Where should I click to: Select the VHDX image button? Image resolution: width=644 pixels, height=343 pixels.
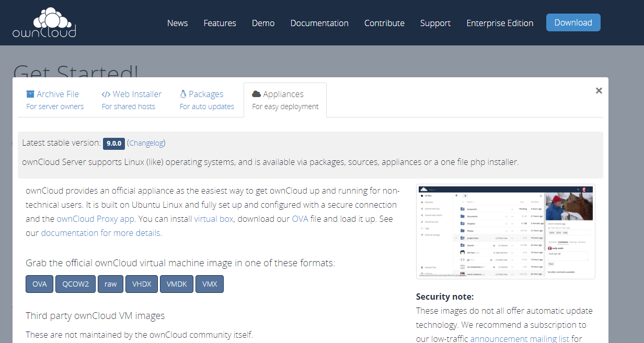(x=142, y=284)
